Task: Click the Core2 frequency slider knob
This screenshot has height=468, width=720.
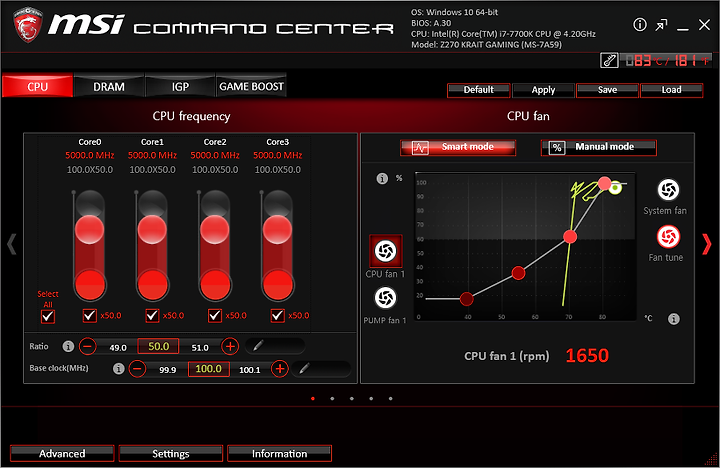Action: [215, 229]
